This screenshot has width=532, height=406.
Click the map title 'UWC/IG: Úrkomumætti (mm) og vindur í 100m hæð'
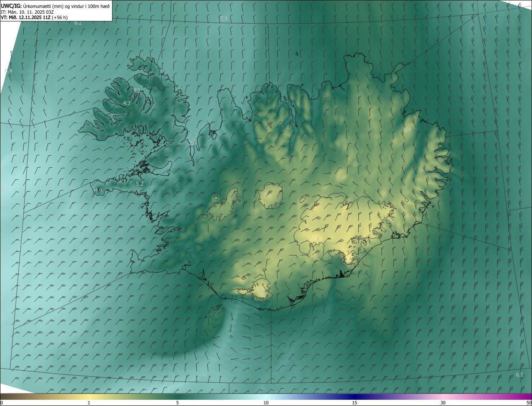tap(55, 6)
